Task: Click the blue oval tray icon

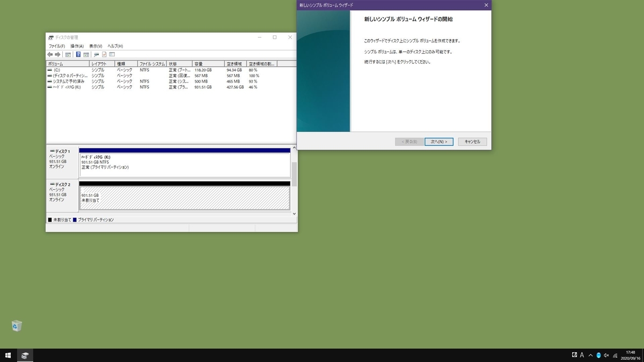Action: (x=598, y=355)
